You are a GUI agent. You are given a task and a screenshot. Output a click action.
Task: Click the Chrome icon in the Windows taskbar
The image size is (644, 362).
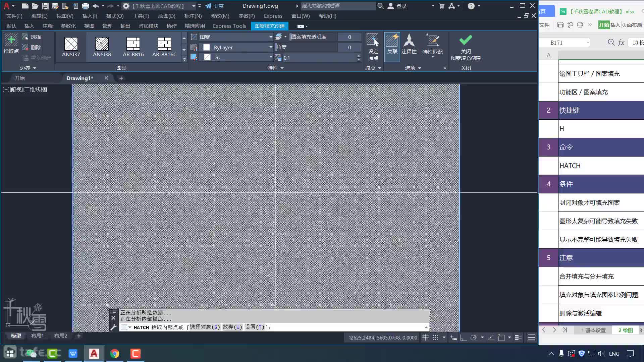pyautogui.click(x=115, y=353)
